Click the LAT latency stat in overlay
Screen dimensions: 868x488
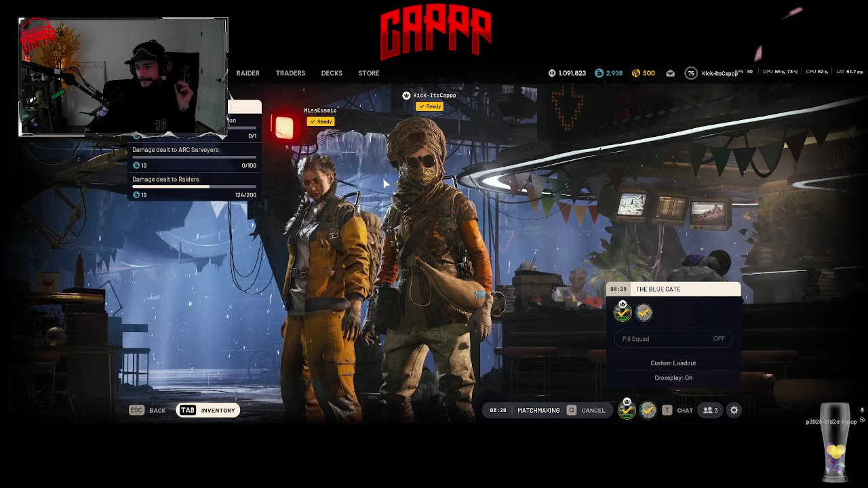pyautogui.click(x=850, y=71)
